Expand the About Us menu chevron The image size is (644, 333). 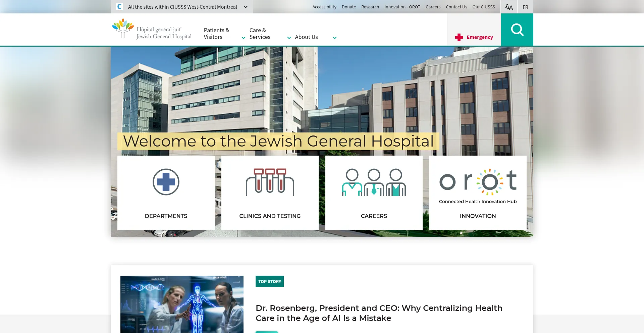click(x=335, y=38)
